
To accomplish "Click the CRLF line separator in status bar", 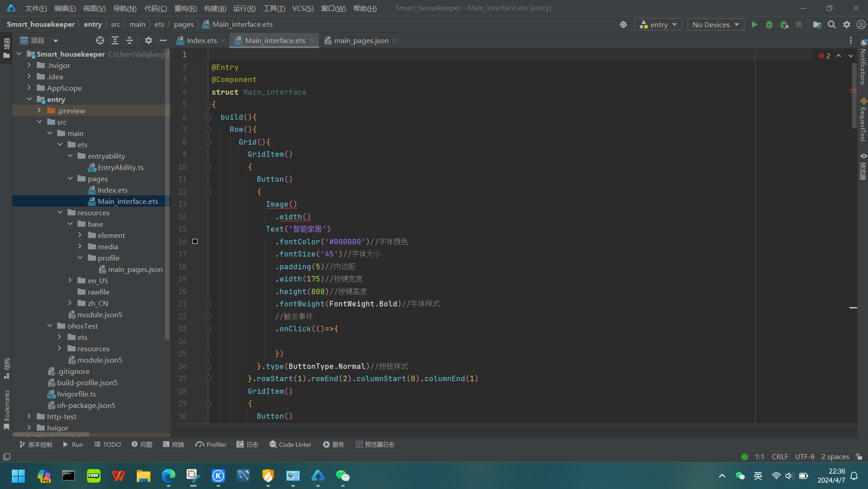I will [780, 457].
